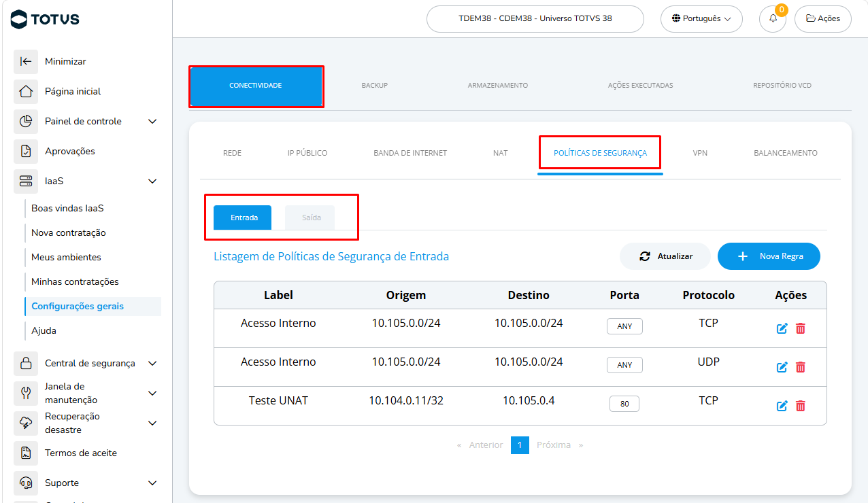Image resolution: width=868 pixels, height=503 pixels.
Task: Edit the Teste UNAT rule
Action: (x=782, y=406)
